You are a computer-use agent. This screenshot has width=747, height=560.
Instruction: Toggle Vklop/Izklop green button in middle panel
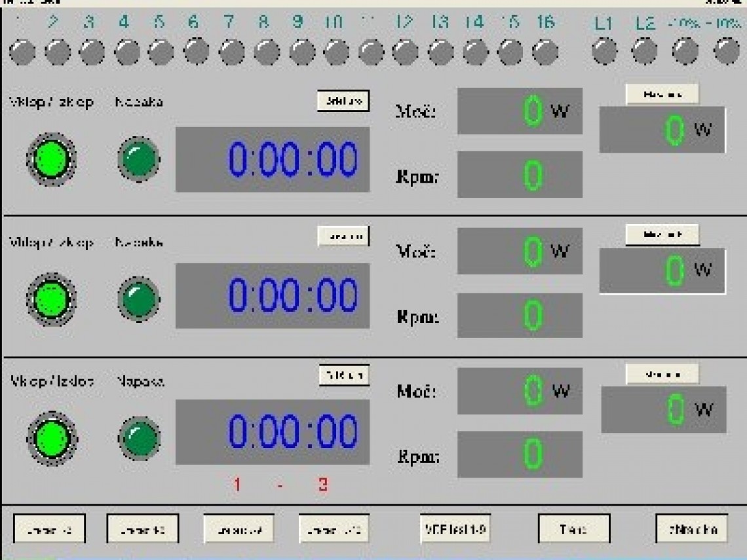tap(51, 299)
